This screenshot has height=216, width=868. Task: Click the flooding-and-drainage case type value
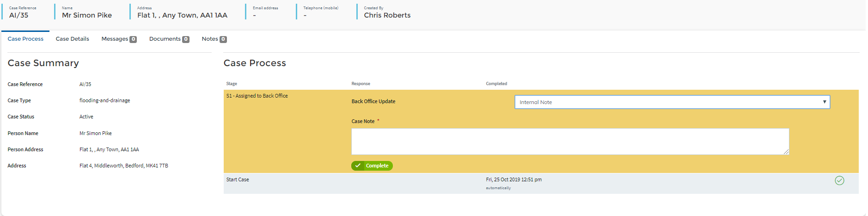coord(104,100)
